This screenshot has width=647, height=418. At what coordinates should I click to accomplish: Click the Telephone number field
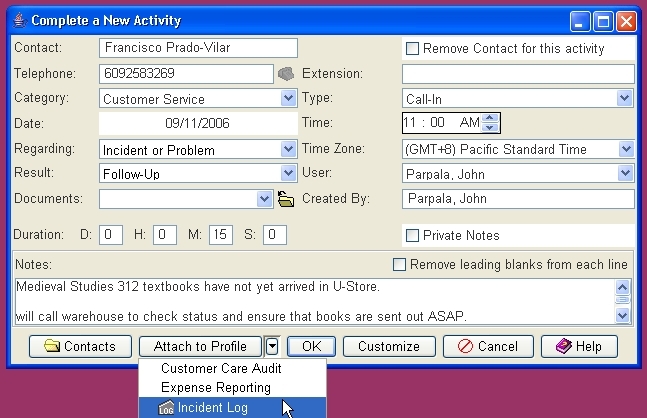pos(186,74)
